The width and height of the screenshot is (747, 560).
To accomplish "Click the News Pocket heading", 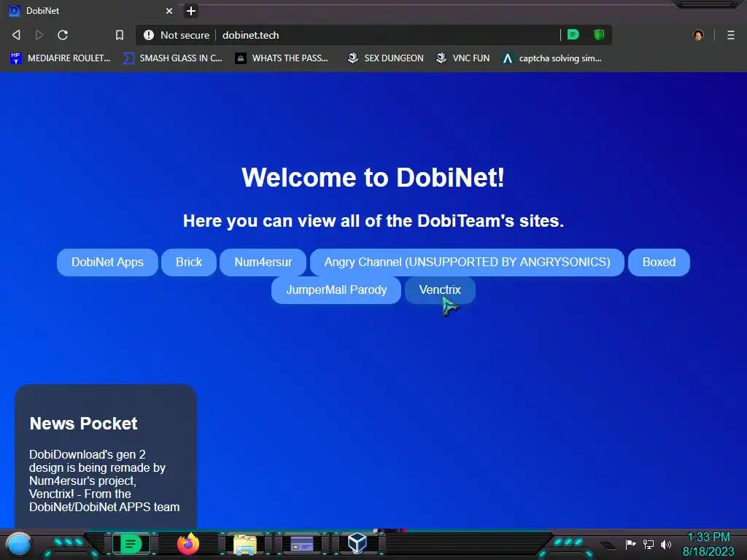I will click(83, 424).
